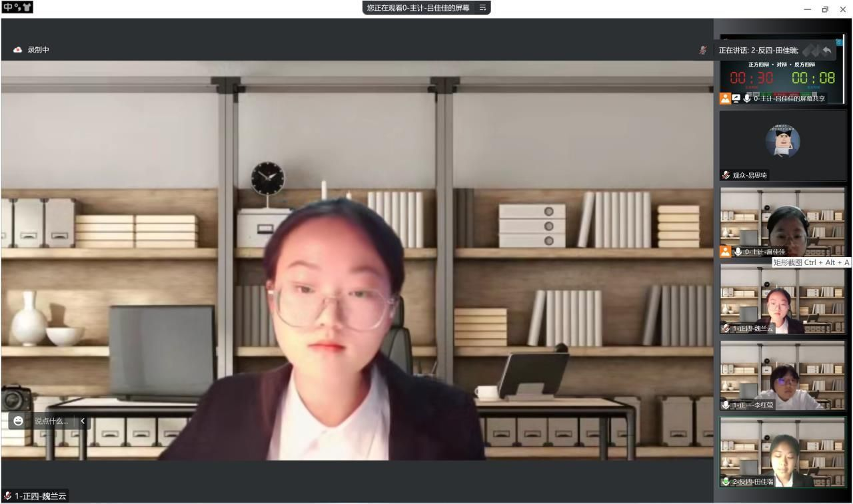Click the muted mic icon beside 正在讲话
The width and height of the screenshot is (853, 504).
pos(702,50)
